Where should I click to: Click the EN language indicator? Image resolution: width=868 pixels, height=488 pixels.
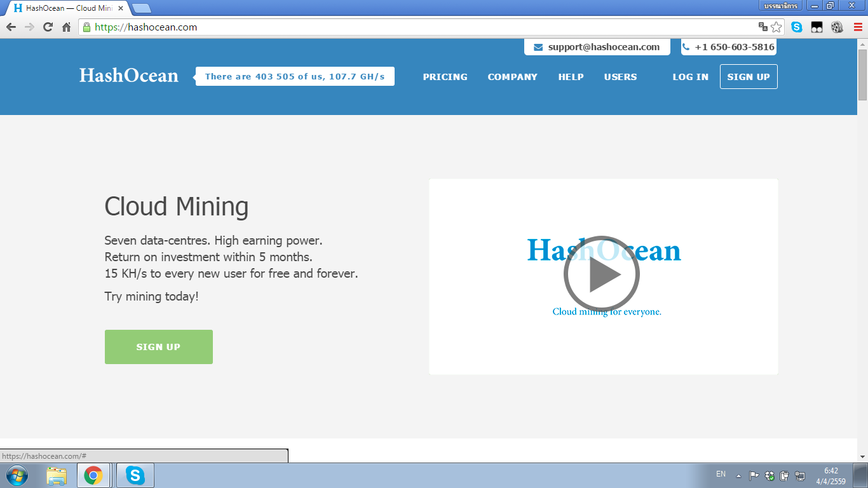[x=721, y=474]
